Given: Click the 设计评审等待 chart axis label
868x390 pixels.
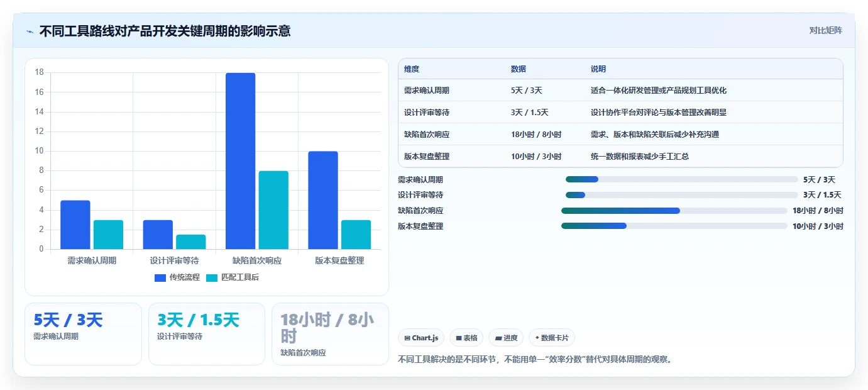Looking at the screenshot, I should 174,260.
